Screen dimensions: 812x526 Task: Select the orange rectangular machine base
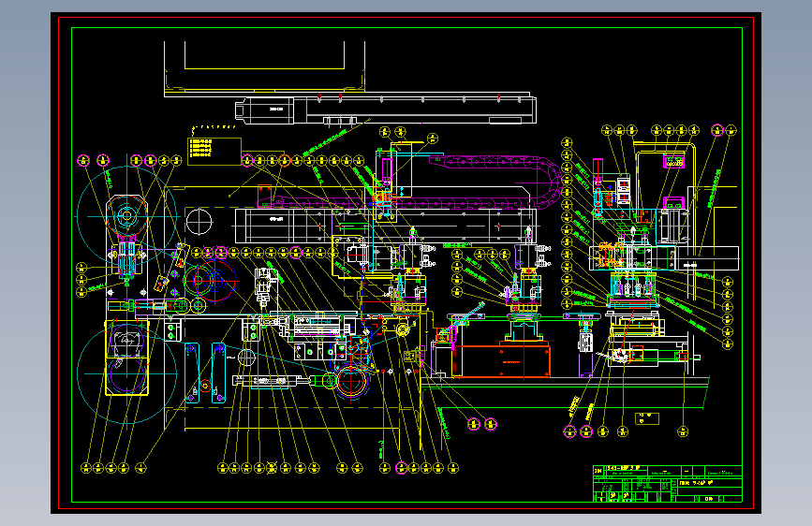coord(501,361)
